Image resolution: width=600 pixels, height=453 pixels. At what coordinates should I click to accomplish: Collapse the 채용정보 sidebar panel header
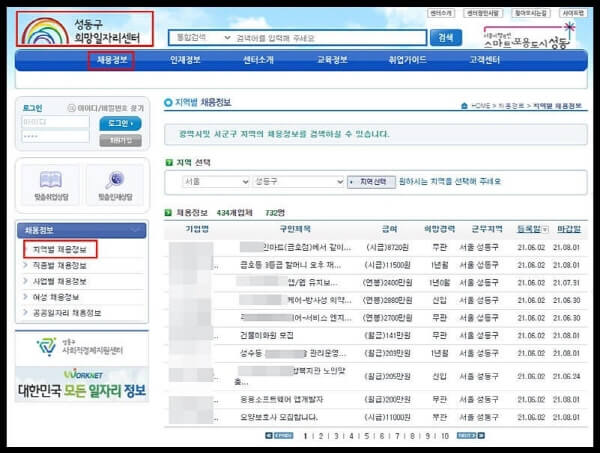(82, 230)
